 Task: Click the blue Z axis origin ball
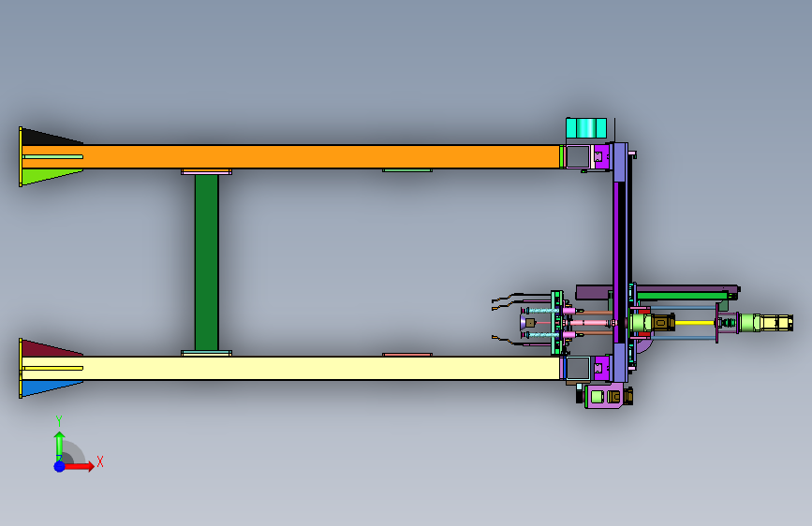pos(60,466)
